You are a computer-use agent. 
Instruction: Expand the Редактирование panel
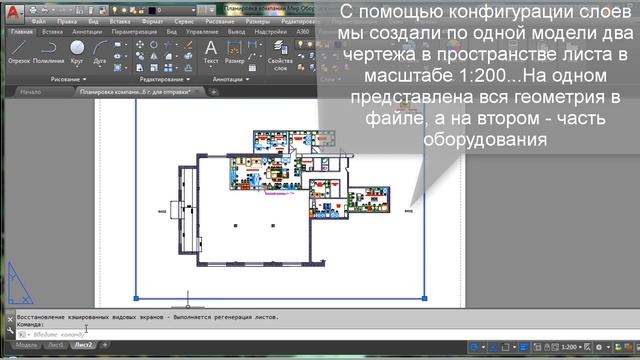[164, 79]
